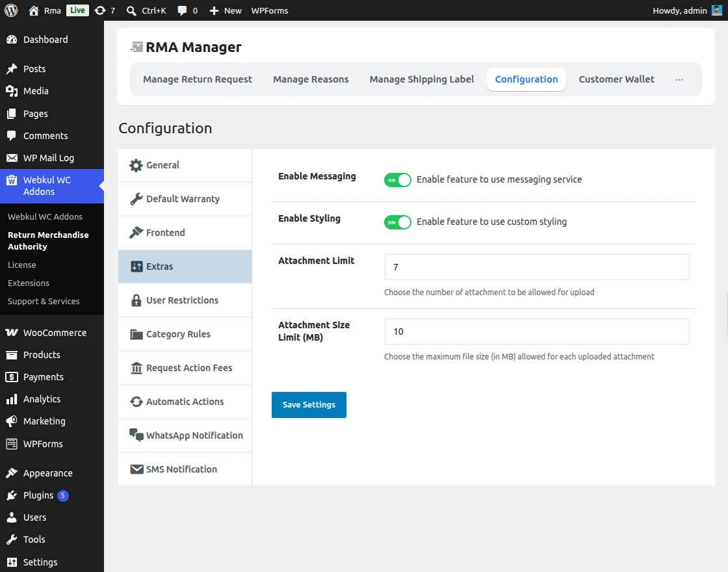
Task: Open the License submenu link
Action: pyautogui.click(x=22, y=265)
